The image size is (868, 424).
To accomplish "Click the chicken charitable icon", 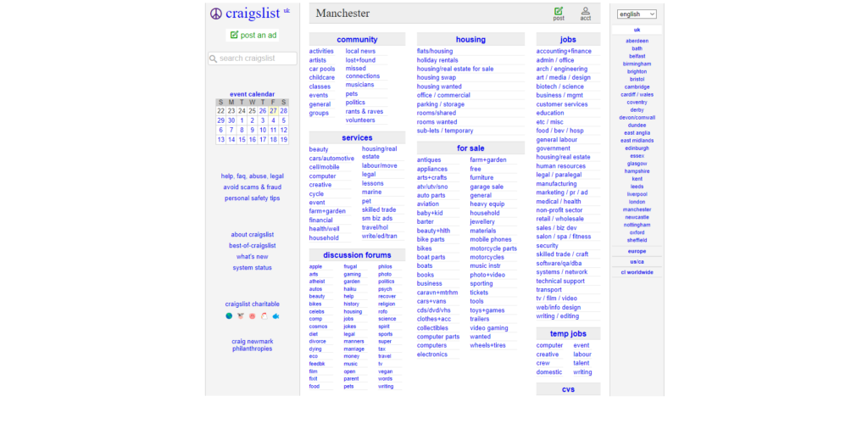I will pos(264,316).
